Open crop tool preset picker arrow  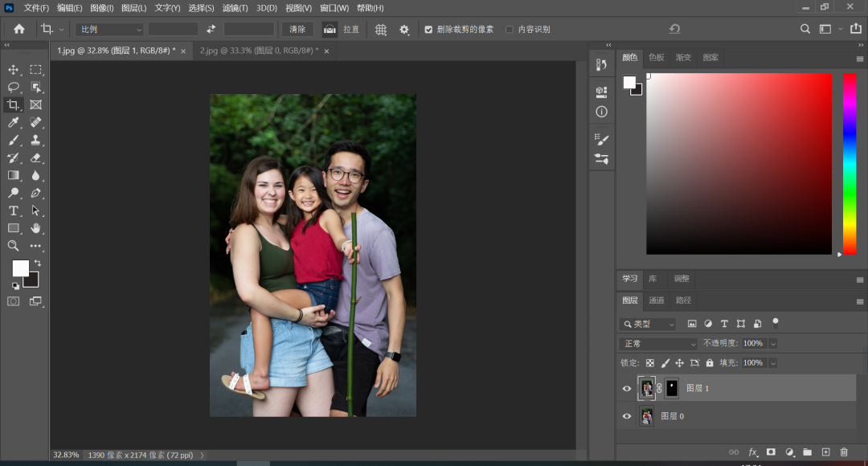click(x=61, y=30)
